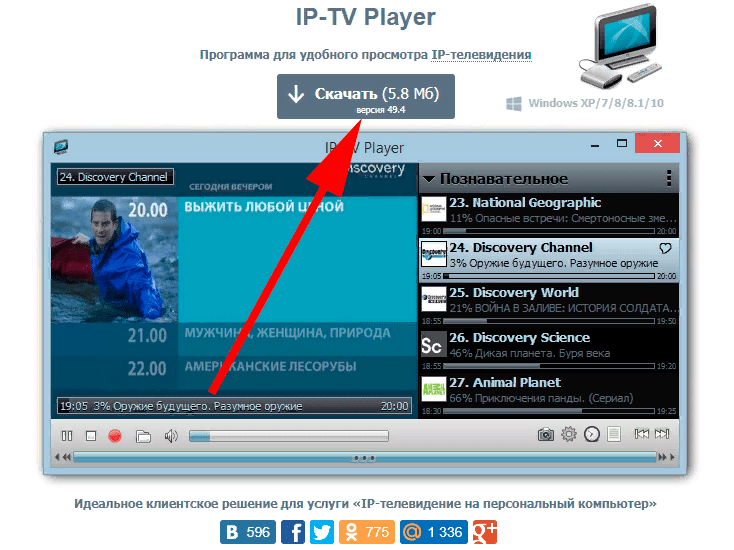Adjust the volume slider
Image resolution: width=734 pixels, height=550 pixels.
289,436
